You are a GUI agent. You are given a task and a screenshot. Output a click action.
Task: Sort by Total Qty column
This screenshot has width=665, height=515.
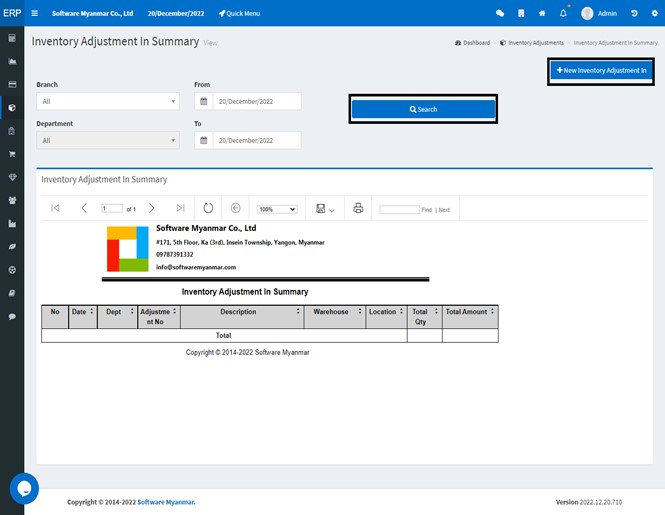436,311
